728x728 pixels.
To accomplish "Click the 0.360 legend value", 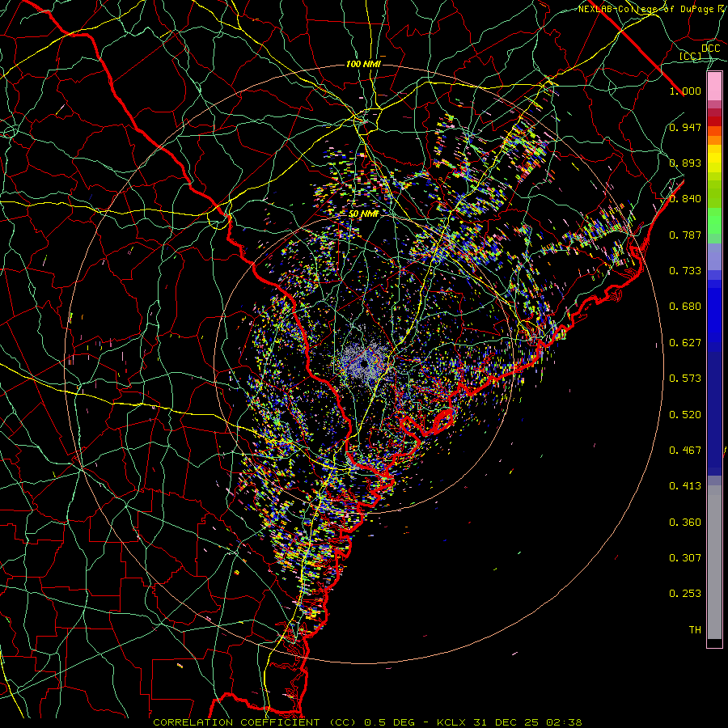I will coord(685,523).
